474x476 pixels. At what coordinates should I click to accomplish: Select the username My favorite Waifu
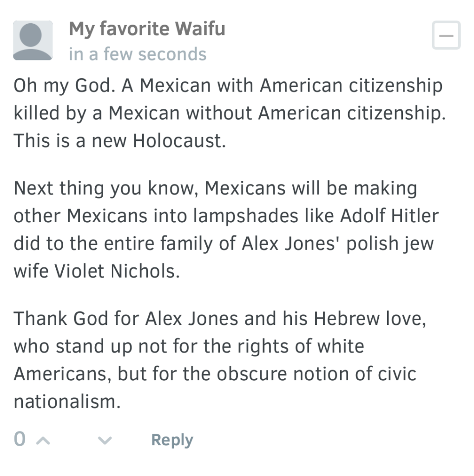(x=147, y=28)
